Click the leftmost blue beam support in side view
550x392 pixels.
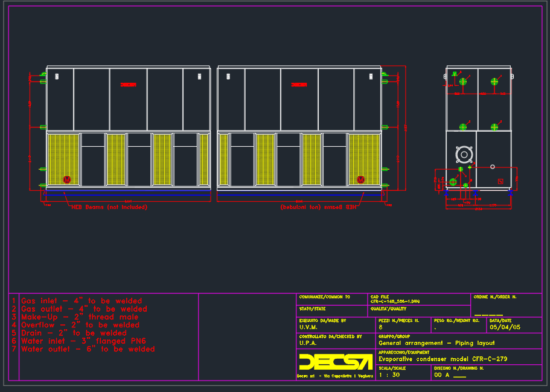click(446, 193)
